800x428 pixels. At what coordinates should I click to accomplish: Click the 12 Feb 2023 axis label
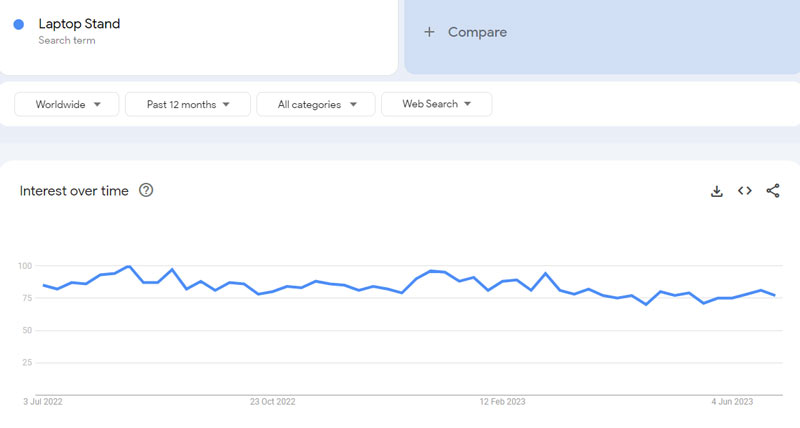(503, 402)
